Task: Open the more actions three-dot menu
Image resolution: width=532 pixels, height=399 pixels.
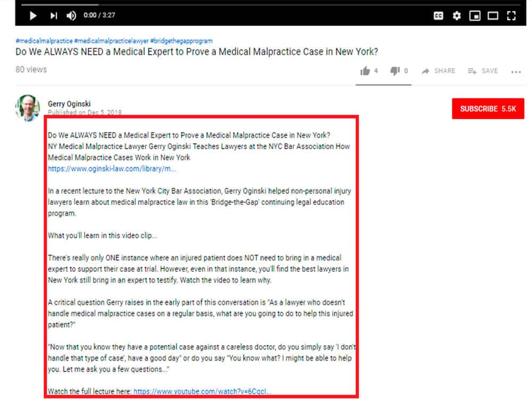Action: click(516, 72)
